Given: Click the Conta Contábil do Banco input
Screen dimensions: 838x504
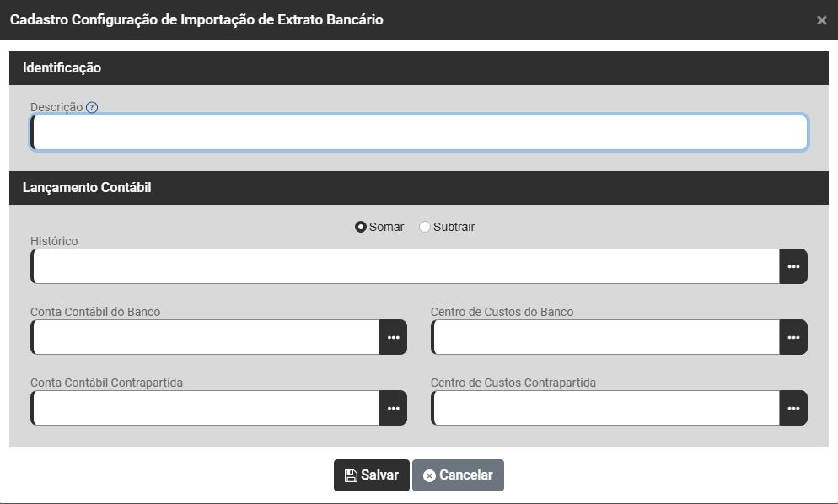Looking at the screenshot, I should click(205, 337).
